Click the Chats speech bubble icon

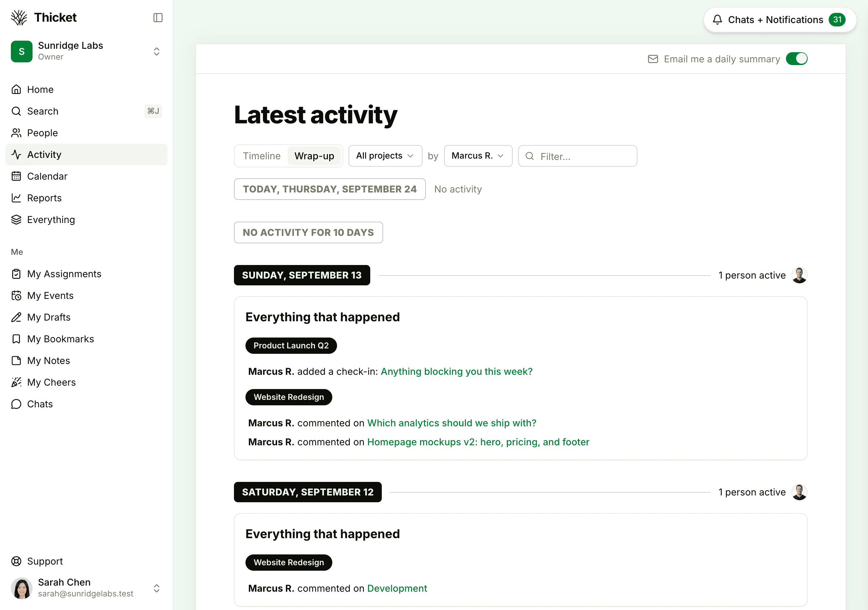(x=16, y=404)
